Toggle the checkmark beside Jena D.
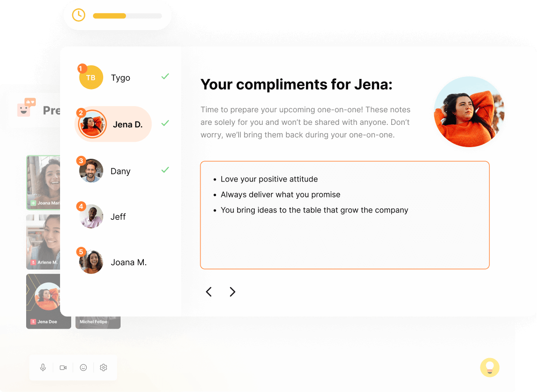 [x=165, y=123]
